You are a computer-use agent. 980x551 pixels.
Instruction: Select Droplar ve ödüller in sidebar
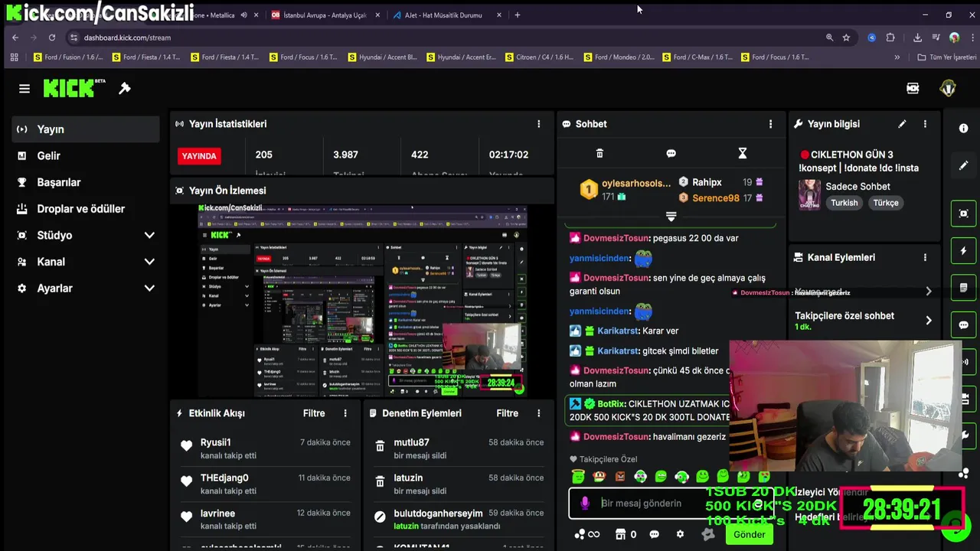[x=86, y=209]
